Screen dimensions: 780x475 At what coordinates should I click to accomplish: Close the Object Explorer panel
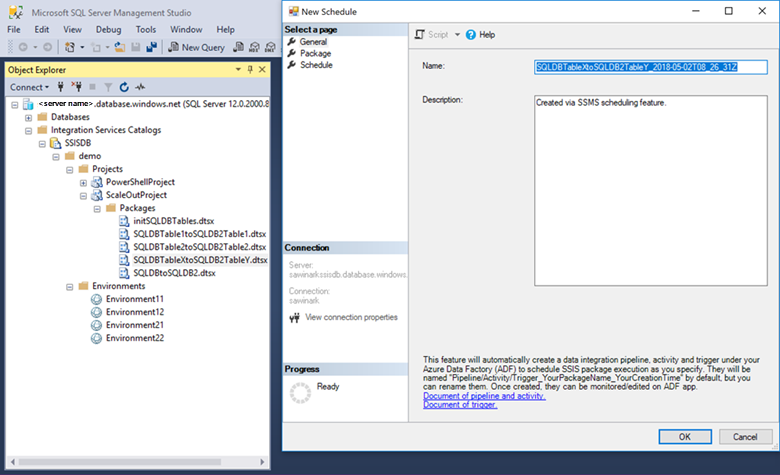[x=262, y=70]
